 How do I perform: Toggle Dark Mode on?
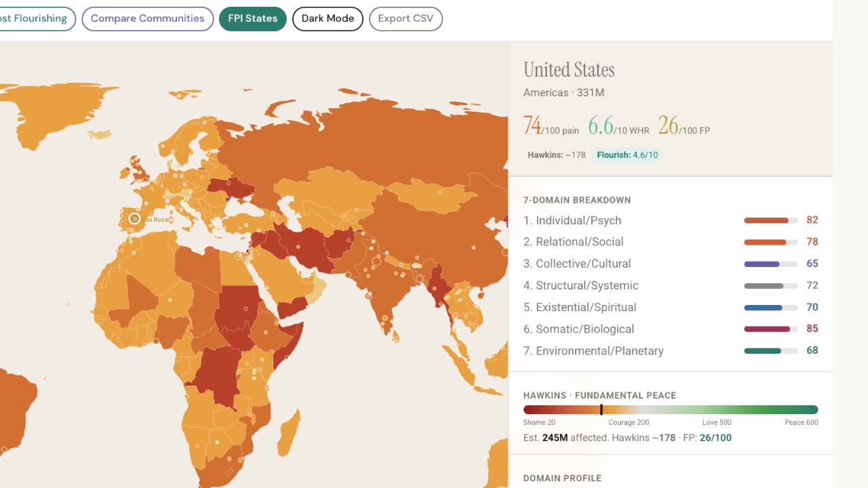328,18
